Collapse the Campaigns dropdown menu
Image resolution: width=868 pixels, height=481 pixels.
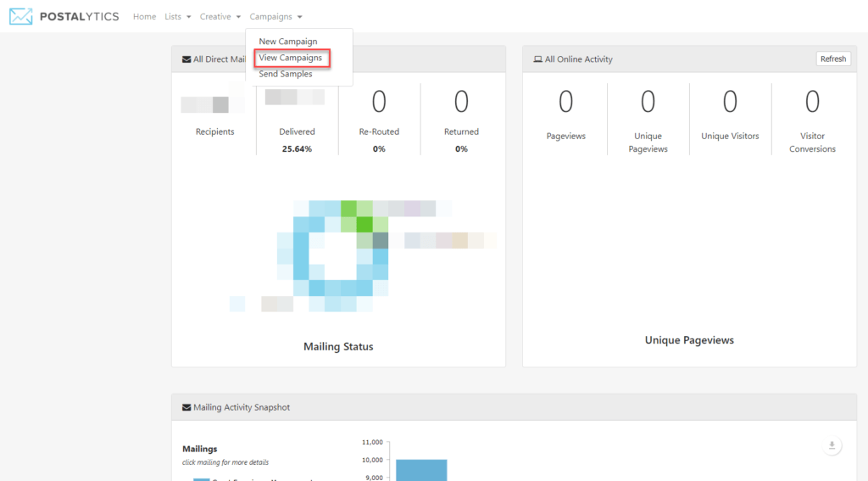coord(275,17)
